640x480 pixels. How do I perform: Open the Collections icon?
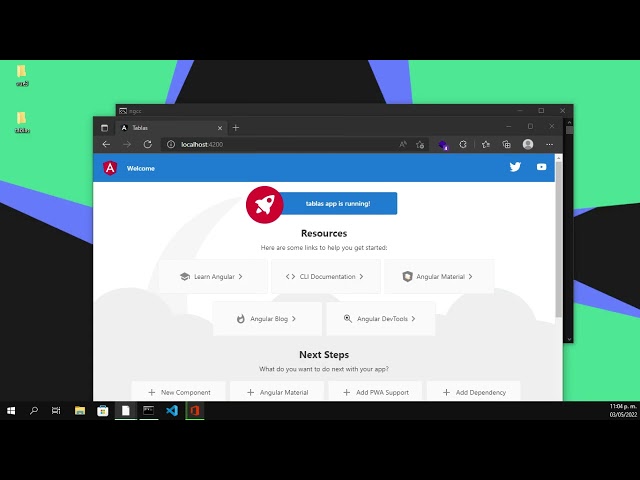tap(507, 144)
